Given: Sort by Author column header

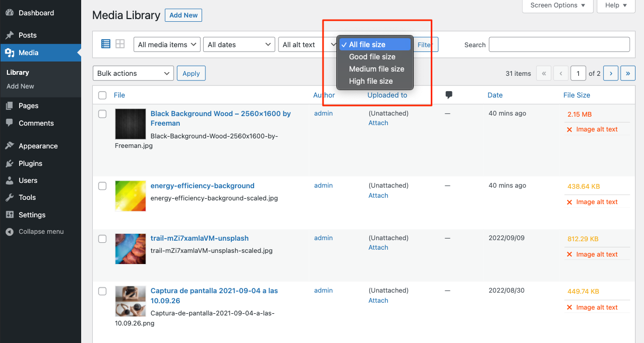Looking at the screenshot, I should [324, 95].
